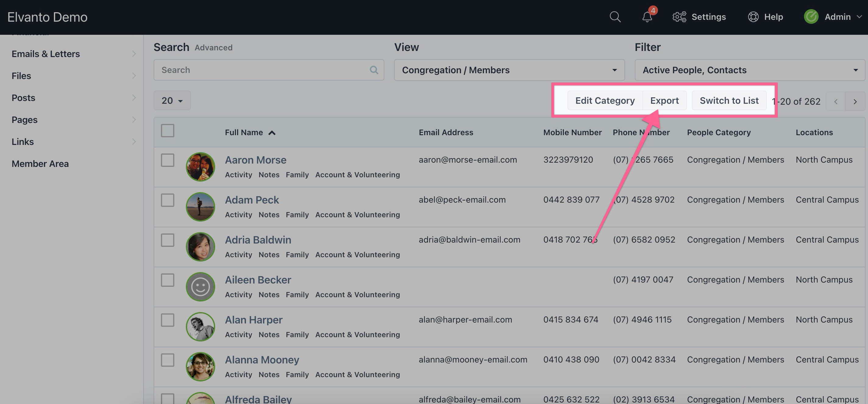
Task: Click the Mobile Number column header
Action: 572,132
